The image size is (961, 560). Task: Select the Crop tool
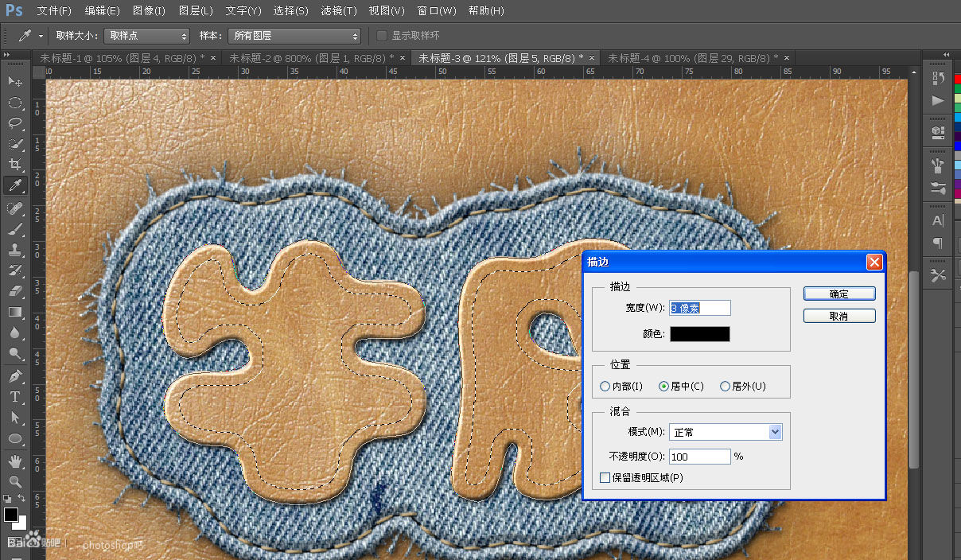[x=15, y=165]
